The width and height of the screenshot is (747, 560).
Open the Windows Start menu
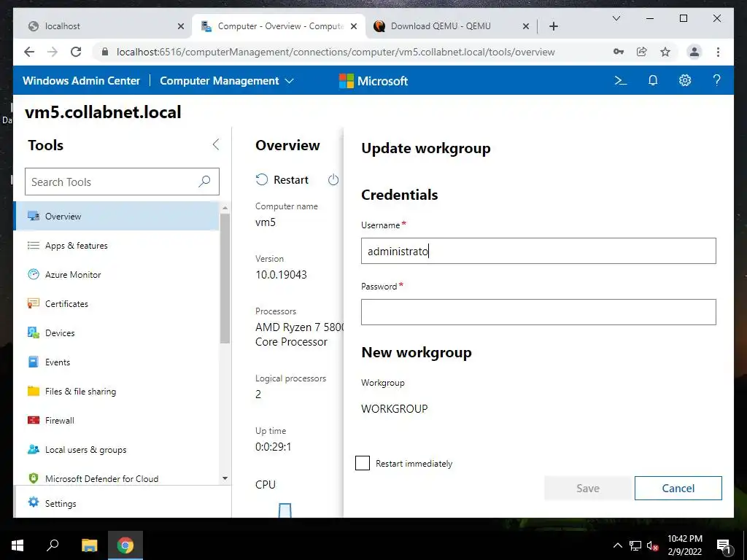click(18, 545)
